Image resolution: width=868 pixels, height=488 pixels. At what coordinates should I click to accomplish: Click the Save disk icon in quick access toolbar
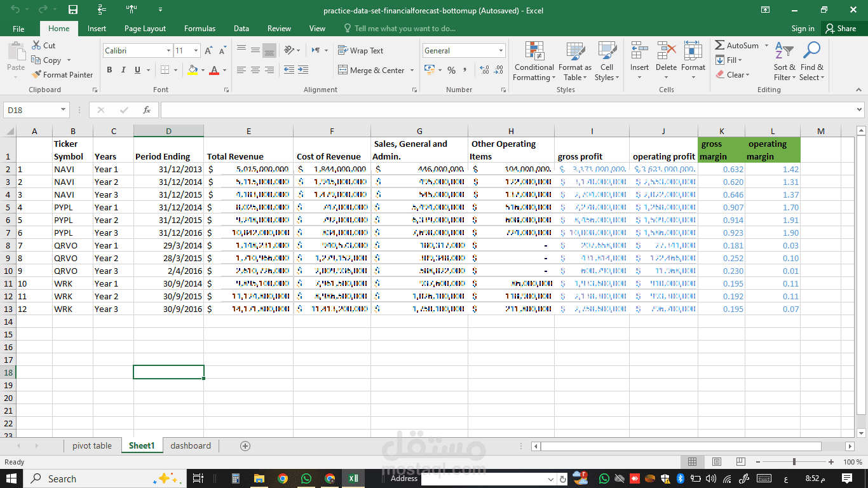coord(73,10)
